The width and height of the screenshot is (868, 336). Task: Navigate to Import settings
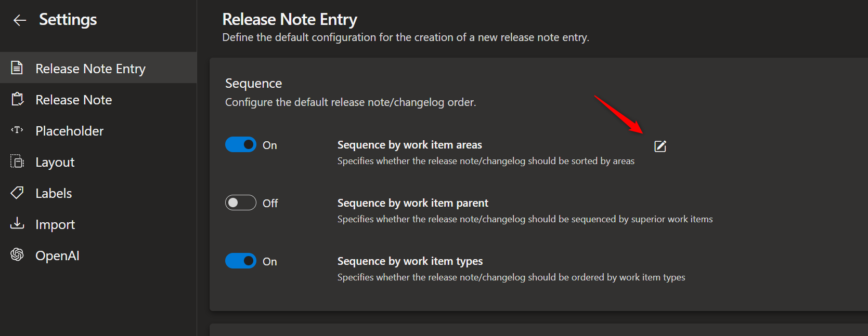tap(55, 224)
